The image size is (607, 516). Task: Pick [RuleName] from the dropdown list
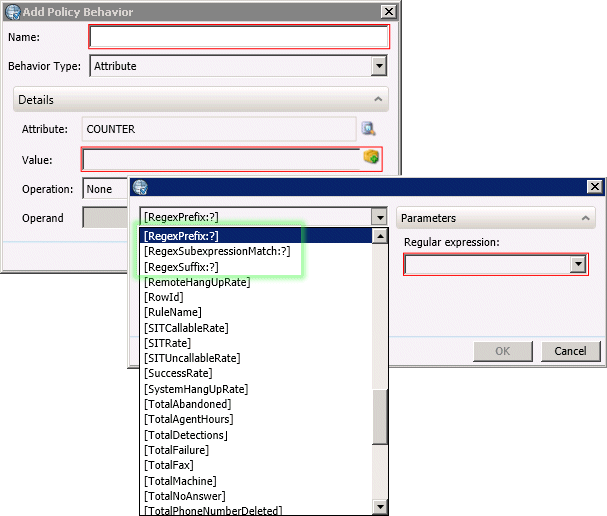click(x=174, y=313)
